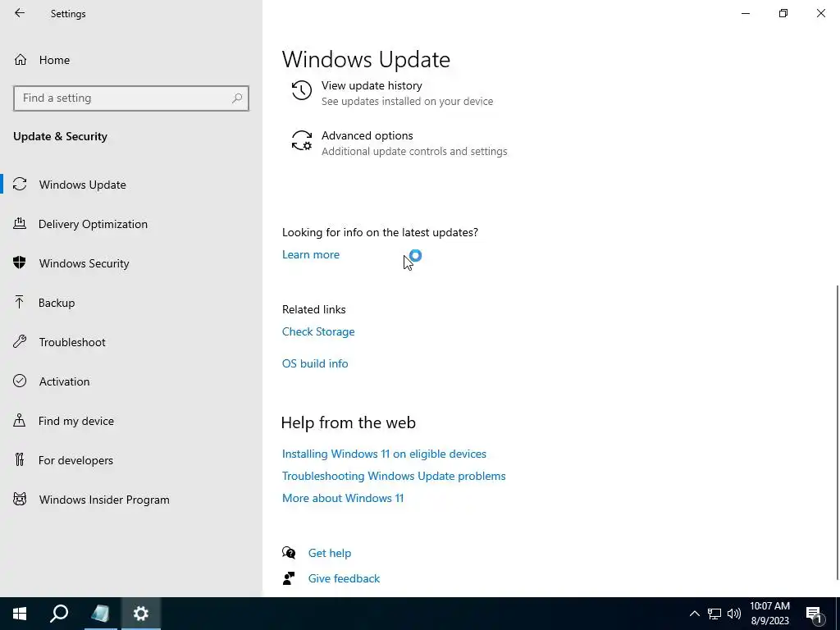The image size is (840, 630).
Task: Minimize the Settings window
Action: click(x=745, y=13)
